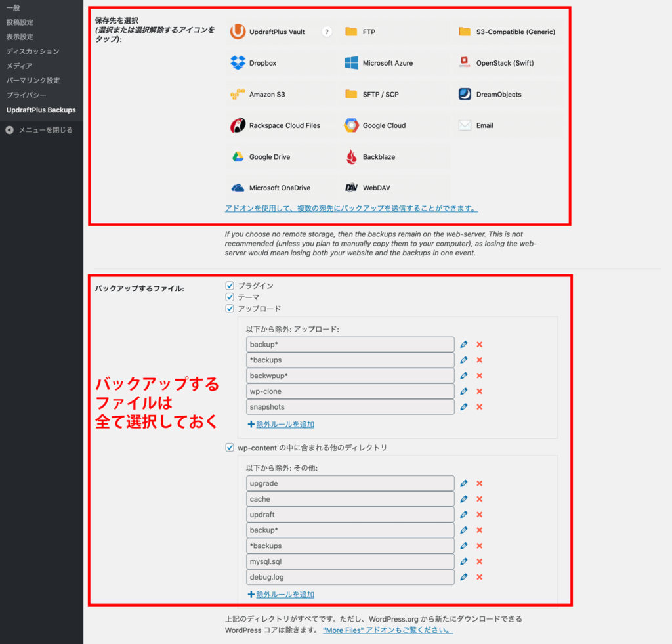
Task: Pick OpenStack (Swift) storage
Action: (x=508, y=63)
